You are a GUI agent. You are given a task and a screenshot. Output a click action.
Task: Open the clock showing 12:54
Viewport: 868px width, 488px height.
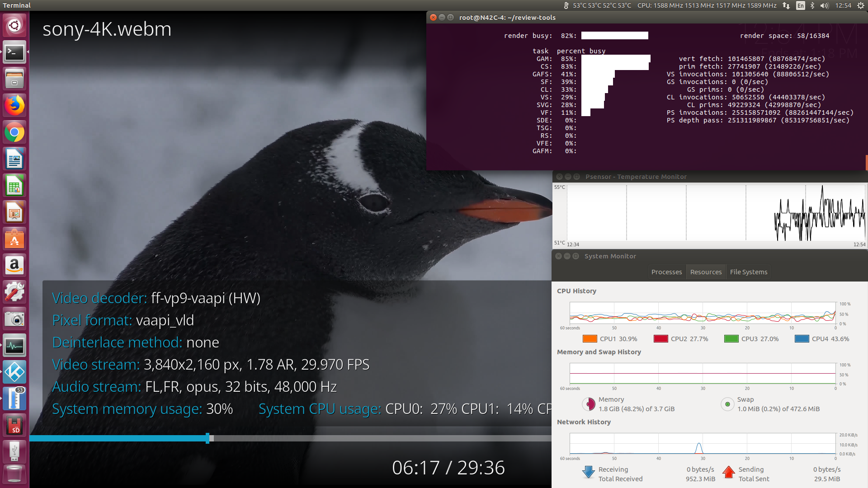[843, 5]
